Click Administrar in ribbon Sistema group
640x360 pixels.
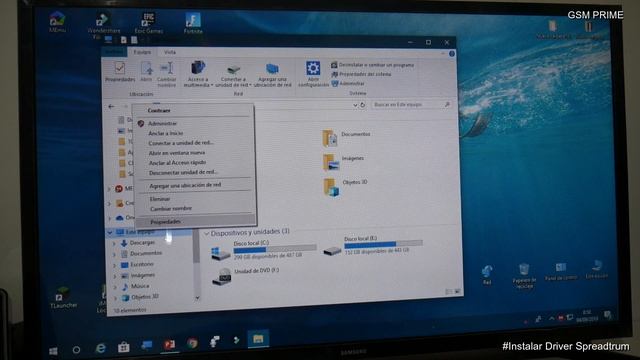point(348,83)
